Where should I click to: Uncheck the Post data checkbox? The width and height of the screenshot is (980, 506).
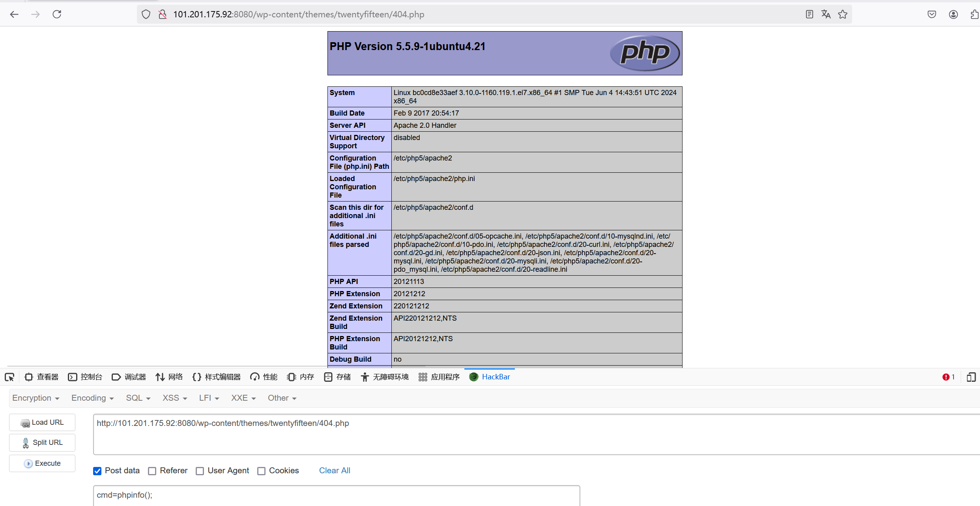(x=97, y=471)
